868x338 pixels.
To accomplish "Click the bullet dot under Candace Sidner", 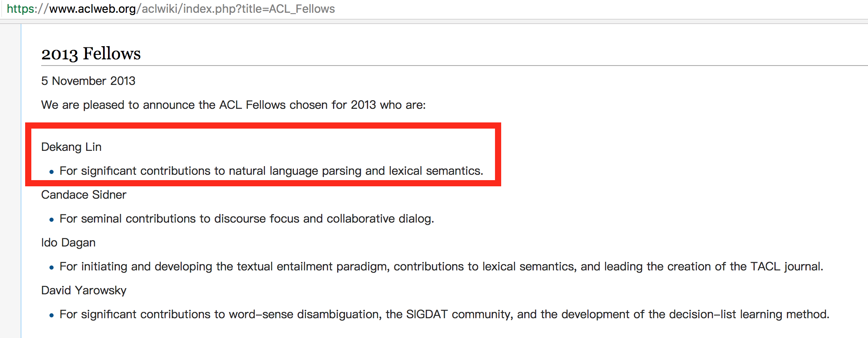I will tap(52, 220).
